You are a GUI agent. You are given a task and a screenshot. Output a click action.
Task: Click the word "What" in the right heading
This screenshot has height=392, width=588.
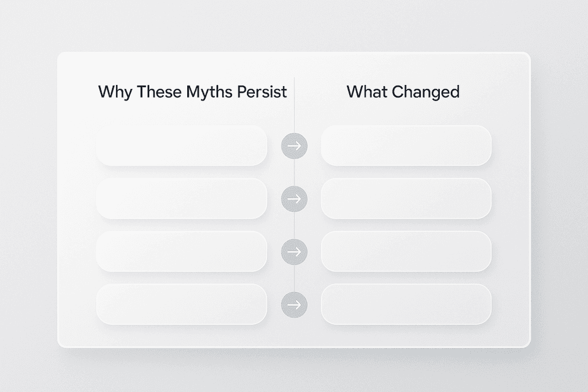[x=366, y=92]
